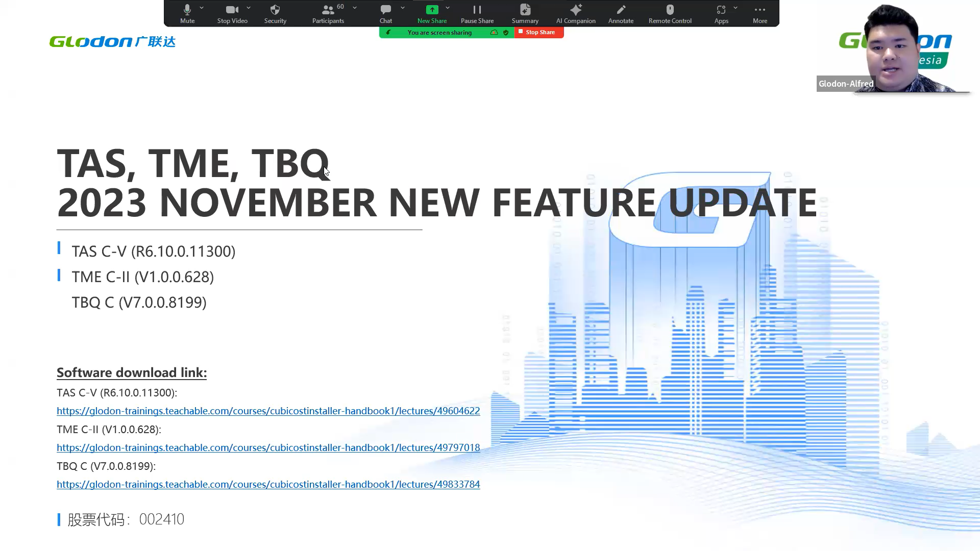
Task: Expand arrow next to Participants
Action: point(355,8)
